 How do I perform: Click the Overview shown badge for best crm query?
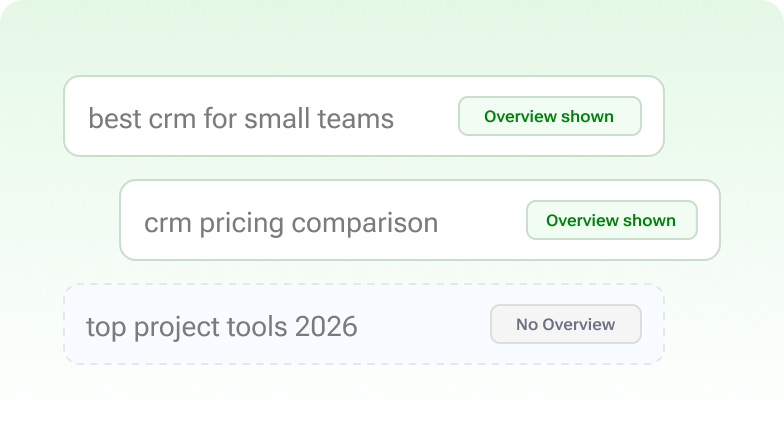(x=550, y=116)
